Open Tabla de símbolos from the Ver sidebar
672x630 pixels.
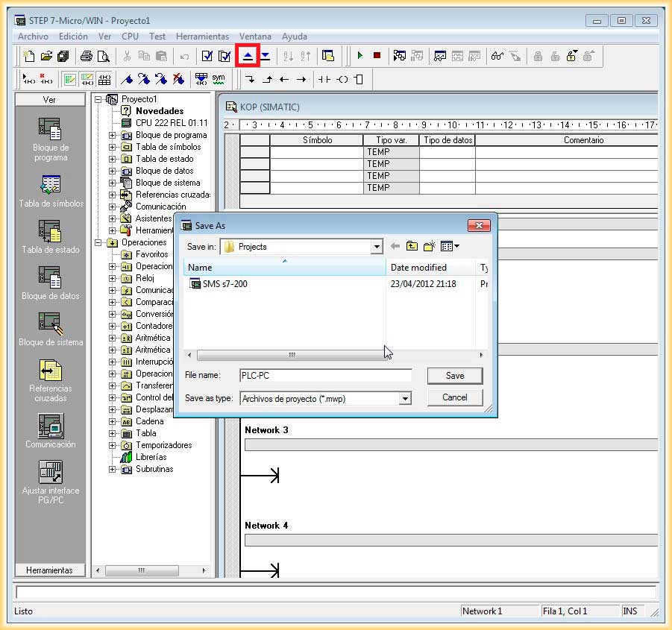point(51,186)
